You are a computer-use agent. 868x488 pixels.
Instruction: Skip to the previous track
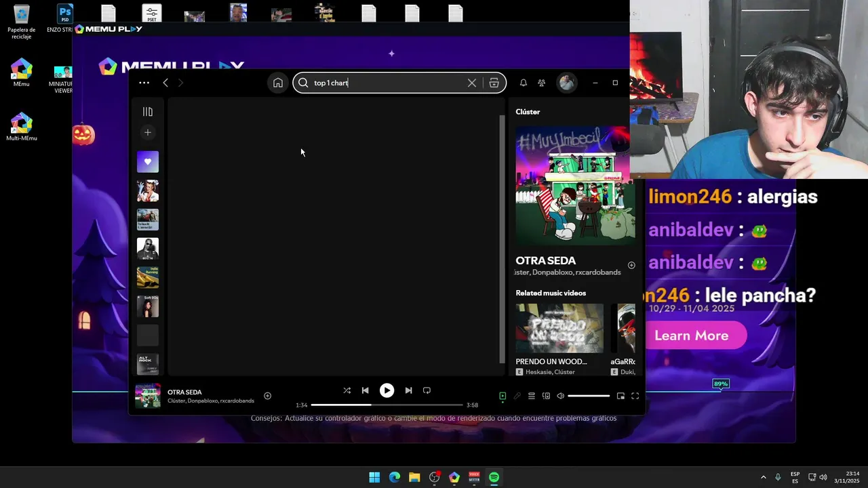pyautogui.click(x=366, y=390)
